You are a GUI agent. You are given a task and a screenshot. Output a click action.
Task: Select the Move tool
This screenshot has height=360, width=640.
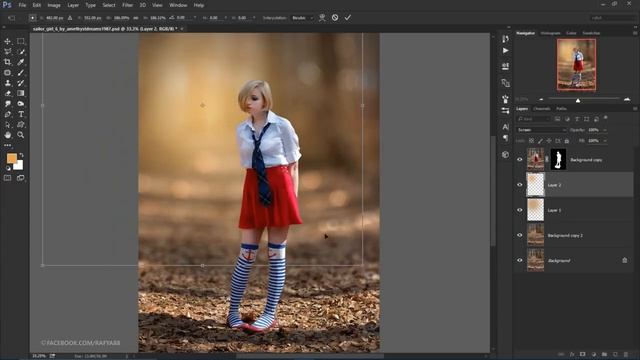click(7, 41)
